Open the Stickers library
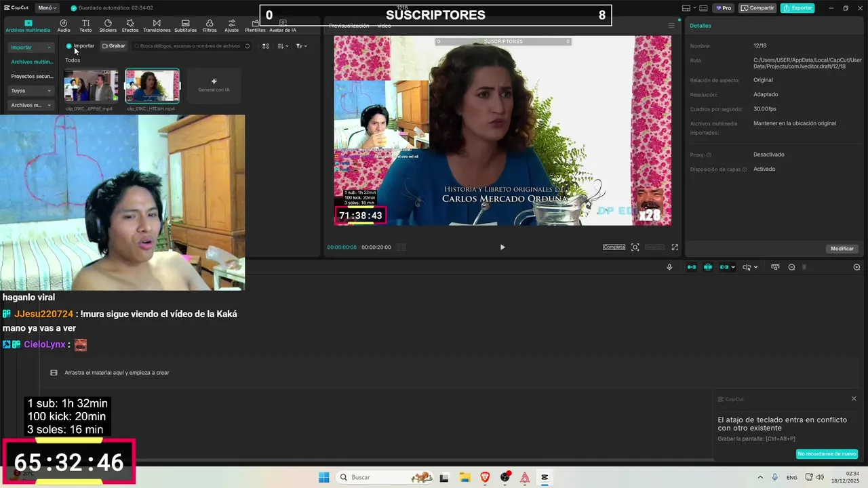Image resolution: width=868 pixels, height=488 pixels. point(108,26)
